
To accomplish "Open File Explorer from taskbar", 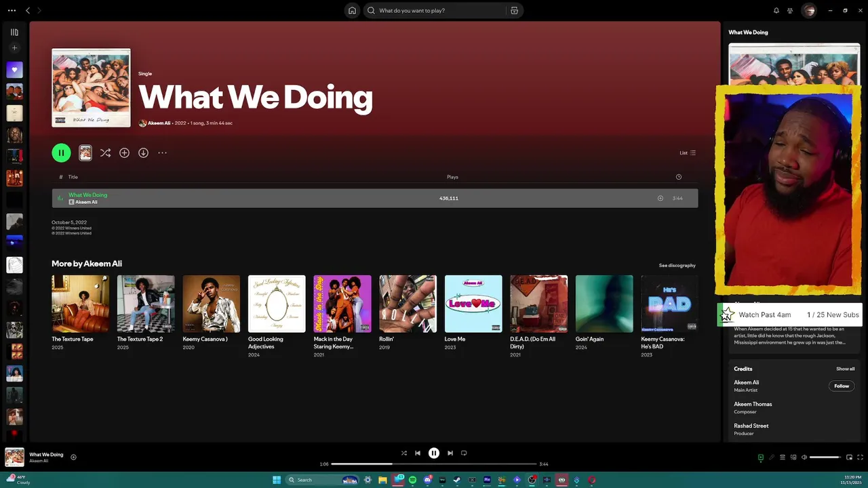I will [382, 480].
